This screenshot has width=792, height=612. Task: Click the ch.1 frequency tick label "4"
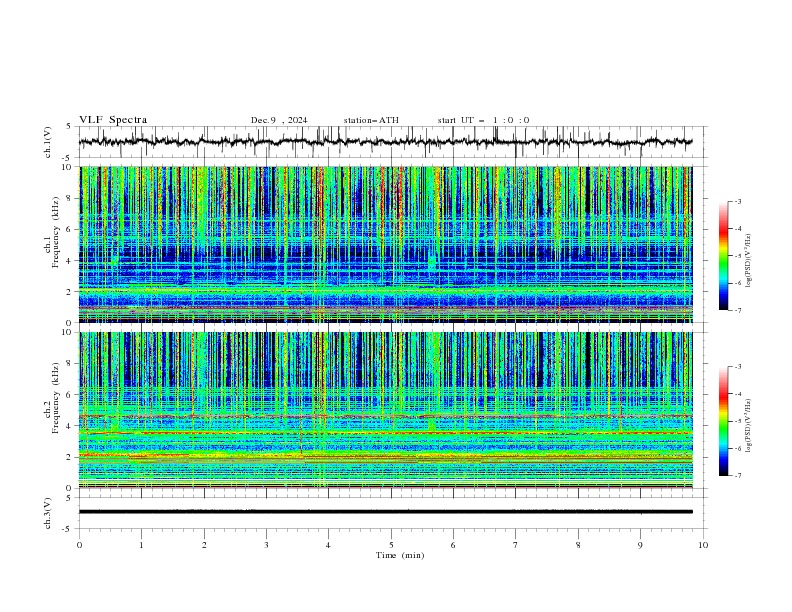[70, 261]
